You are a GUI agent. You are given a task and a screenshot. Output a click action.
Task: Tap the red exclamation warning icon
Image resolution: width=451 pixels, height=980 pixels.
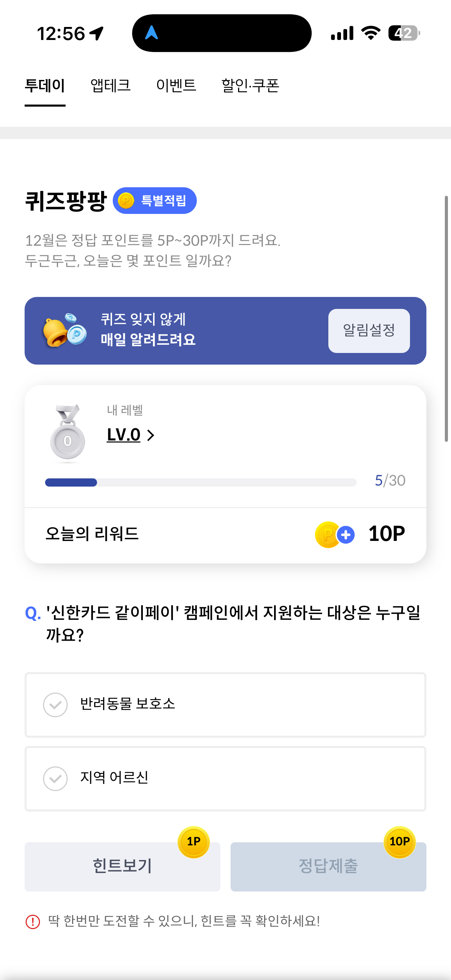click(33, 922)
